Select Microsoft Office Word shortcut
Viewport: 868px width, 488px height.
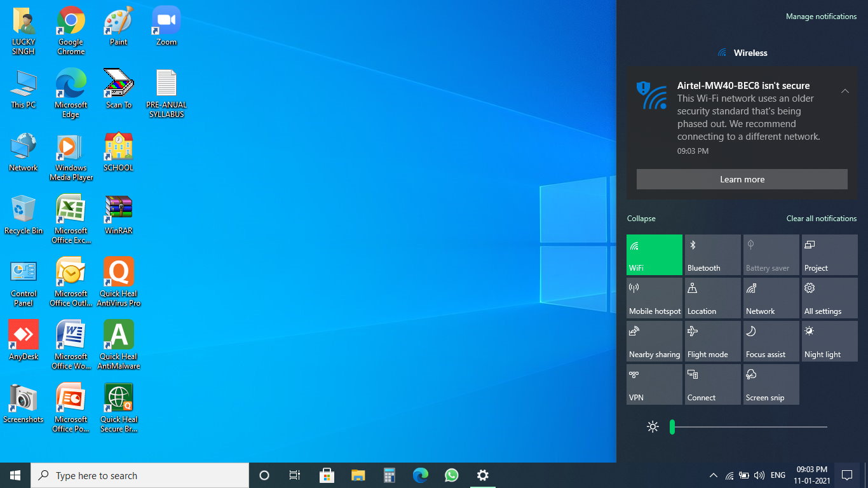pyautogui.click(x=71, y=346)
